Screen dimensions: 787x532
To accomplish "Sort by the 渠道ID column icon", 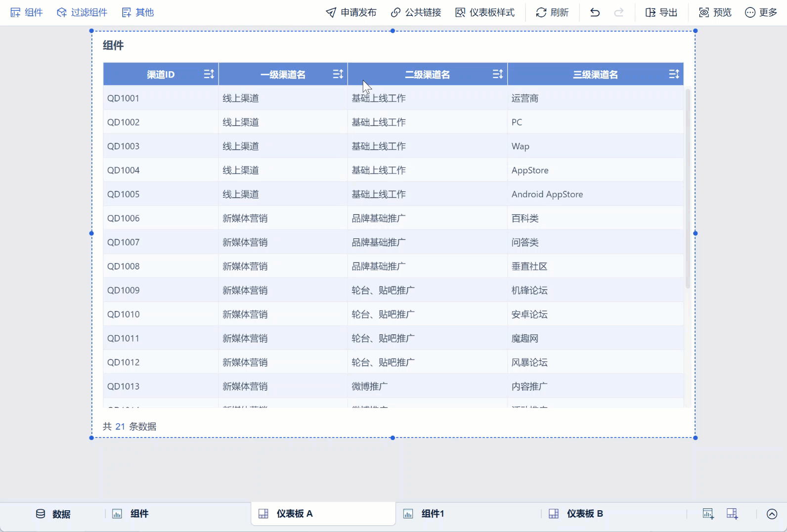I will point(209,74).
